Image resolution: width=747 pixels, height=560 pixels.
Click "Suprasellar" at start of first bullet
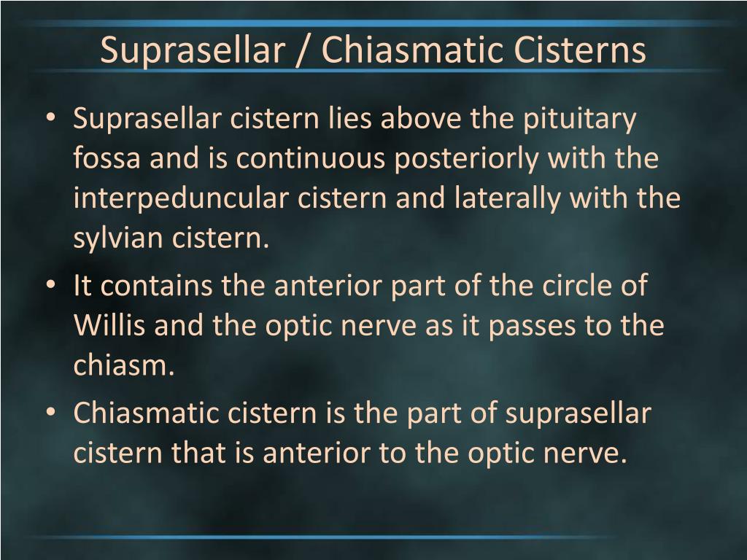point(147,119)
